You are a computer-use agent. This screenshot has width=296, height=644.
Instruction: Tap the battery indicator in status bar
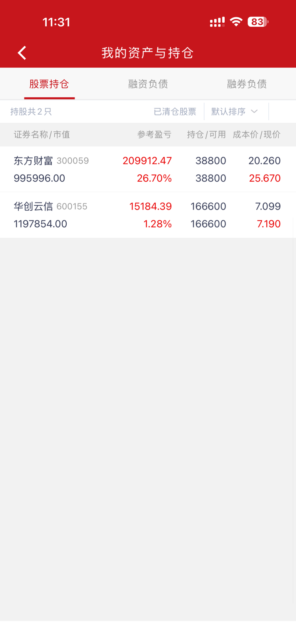258,22
